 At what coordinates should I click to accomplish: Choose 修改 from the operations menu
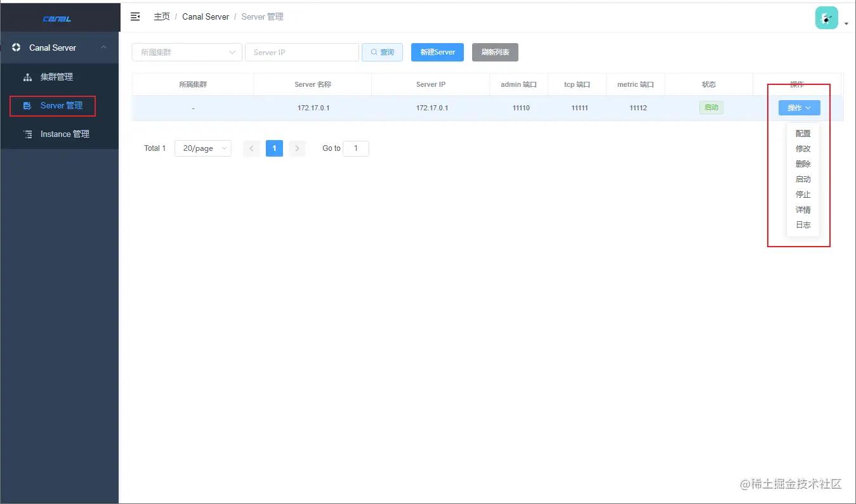[x=803, y=149]
